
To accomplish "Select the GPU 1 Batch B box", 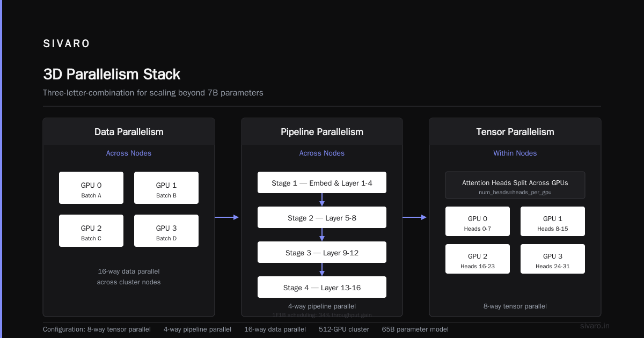I will pyautogui.click(x=166, y=188).
